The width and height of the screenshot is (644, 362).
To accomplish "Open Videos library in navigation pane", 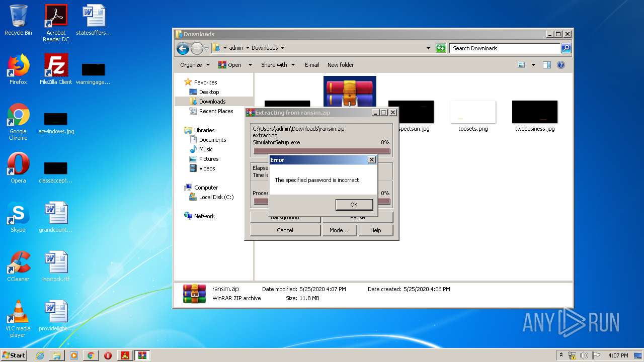I will (207, 168).
